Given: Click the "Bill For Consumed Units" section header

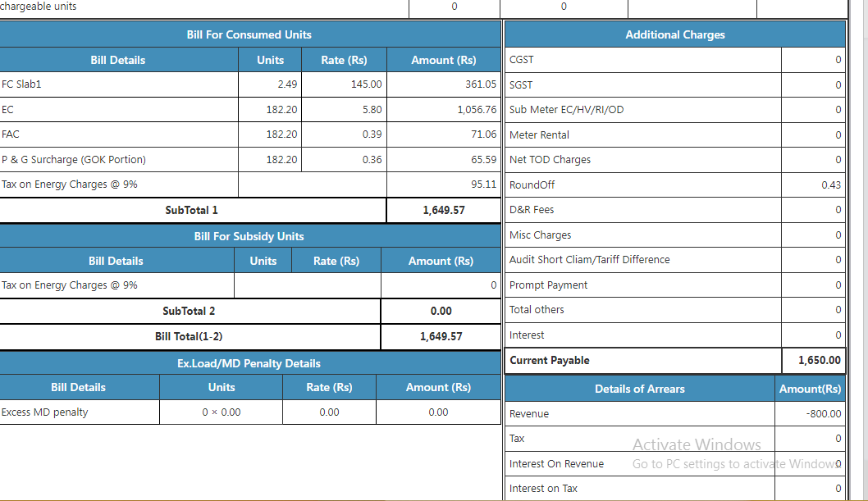Looking at the screenshot, I should [x=249, y=34].
